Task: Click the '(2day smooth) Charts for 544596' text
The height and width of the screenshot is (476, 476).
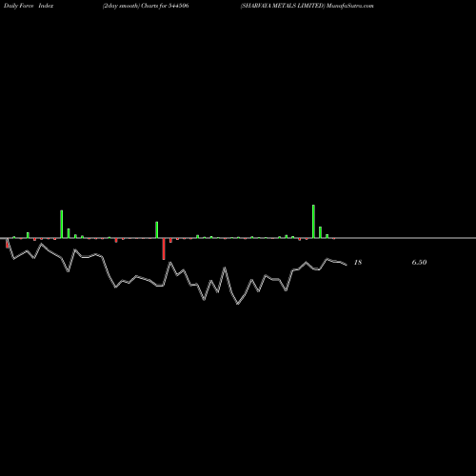Action: tap(146, 6)
